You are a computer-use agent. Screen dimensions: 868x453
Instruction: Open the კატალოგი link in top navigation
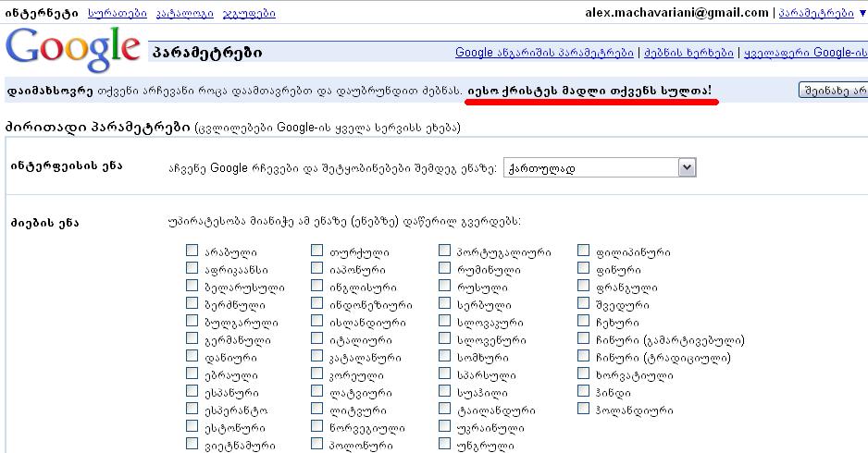click(x=184, y=13)
